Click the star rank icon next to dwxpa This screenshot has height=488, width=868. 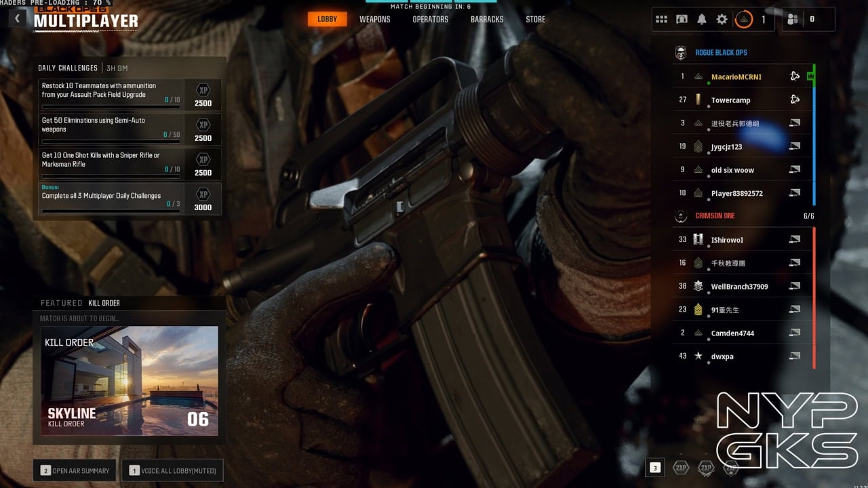click(x=698, y=356)
